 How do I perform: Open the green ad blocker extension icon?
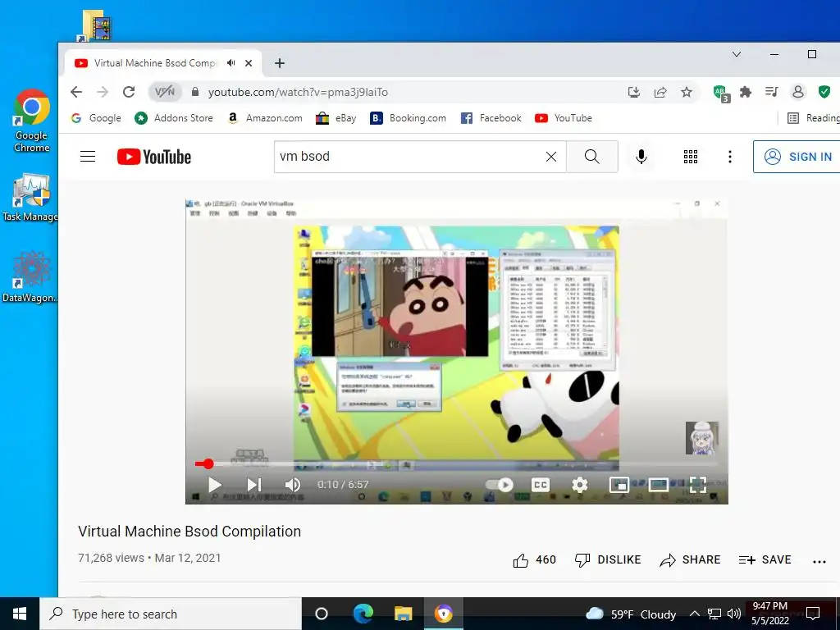pos(721,94)
